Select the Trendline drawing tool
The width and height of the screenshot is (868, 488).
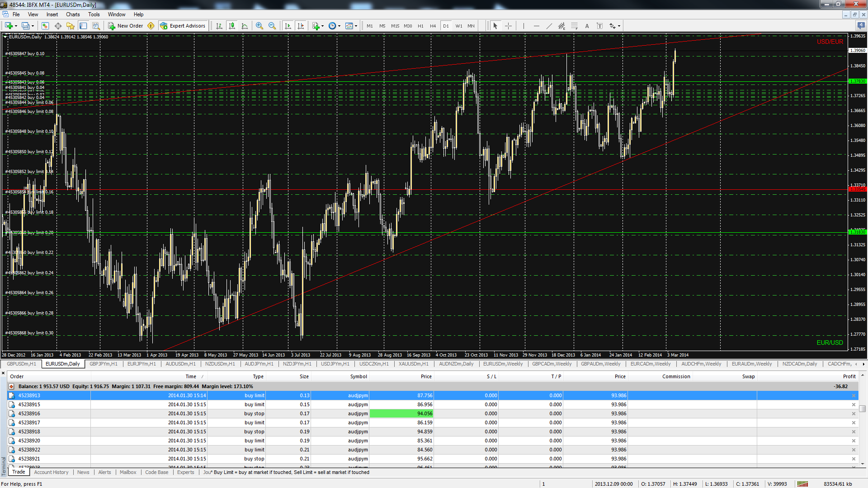[549, 26]
